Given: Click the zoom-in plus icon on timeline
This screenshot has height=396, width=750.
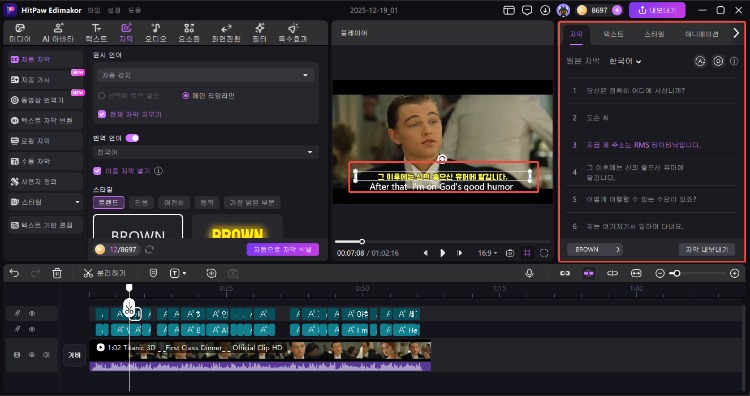Looking at the screenshot, I should 735,273.
